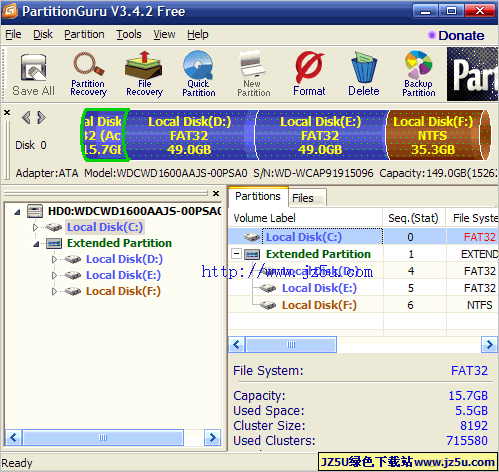Go to next disk with right arrow
499x472 pixels.
(x=41, y=118)
